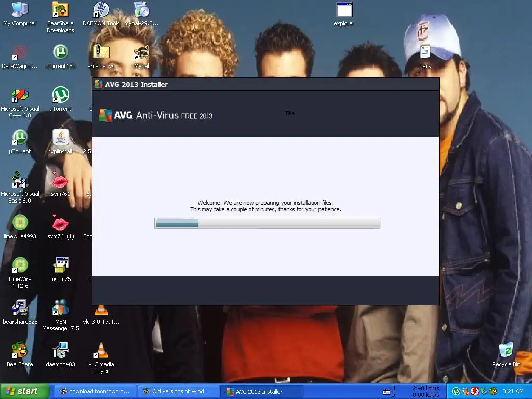
Task: Select the jxpiinstall Java installer icon
Action: click(60, 142)
